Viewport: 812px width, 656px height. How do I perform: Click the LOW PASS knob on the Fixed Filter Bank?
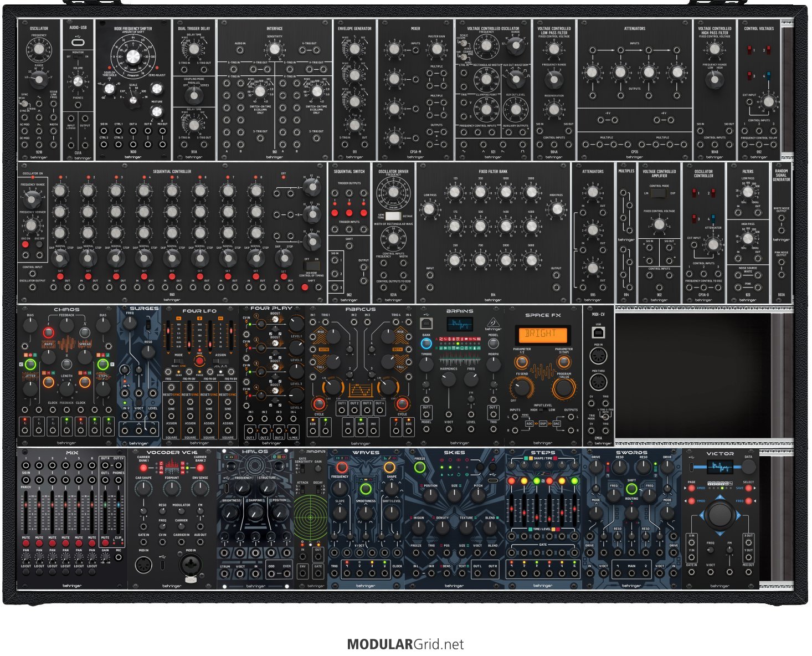(430, 209)
